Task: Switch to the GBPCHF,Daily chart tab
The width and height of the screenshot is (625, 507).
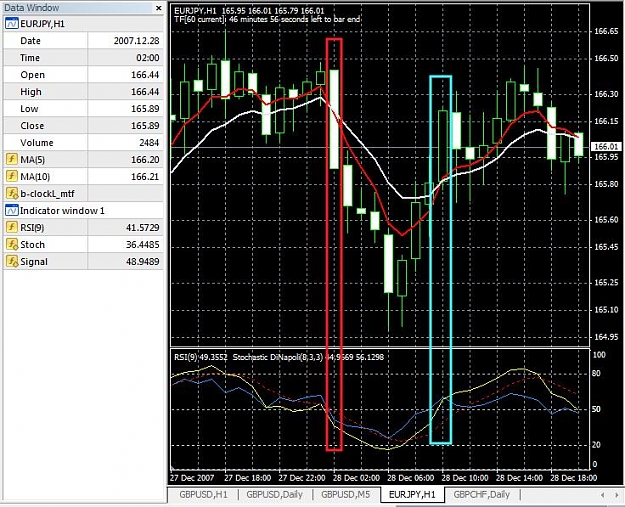Action: click(482, 495)
